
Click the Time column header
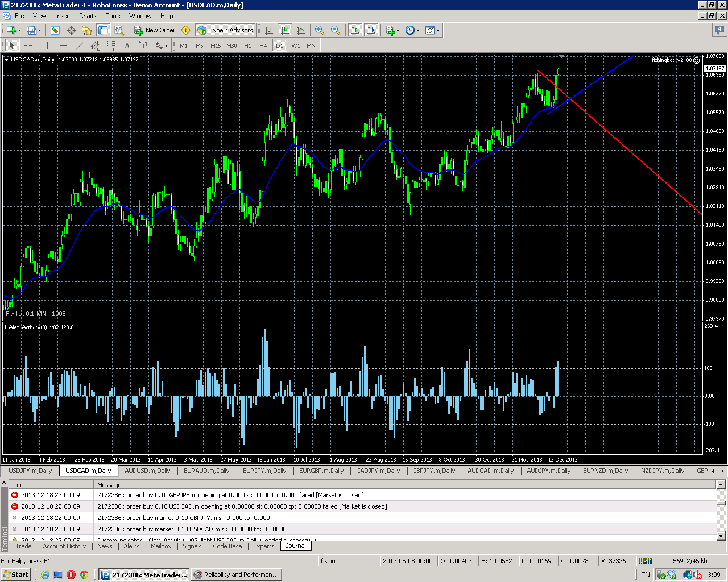pos(51,485)
